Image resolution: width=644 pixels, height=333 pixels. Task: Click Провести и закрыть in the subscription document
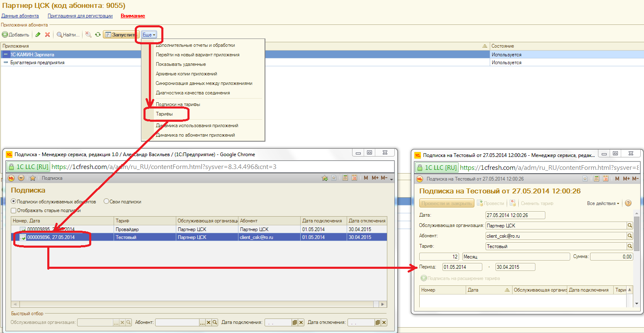click(446, 203)
